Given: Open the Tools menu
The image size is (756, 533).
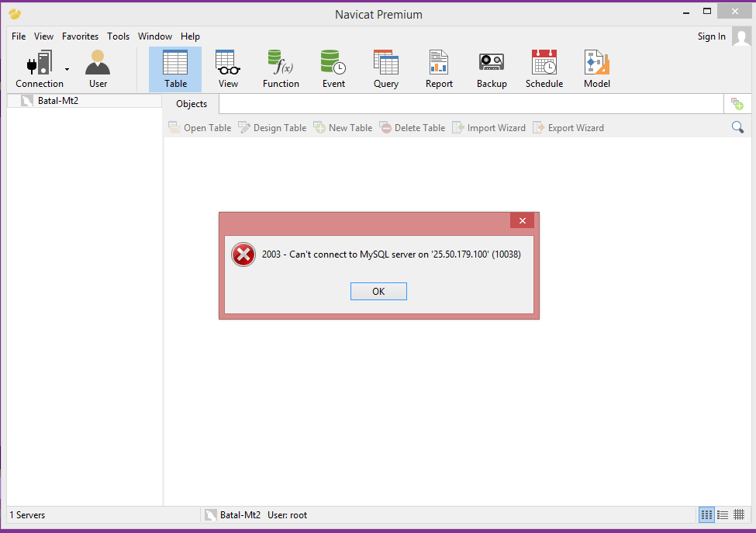Looking at the screenshot, I should coord(118,36).
